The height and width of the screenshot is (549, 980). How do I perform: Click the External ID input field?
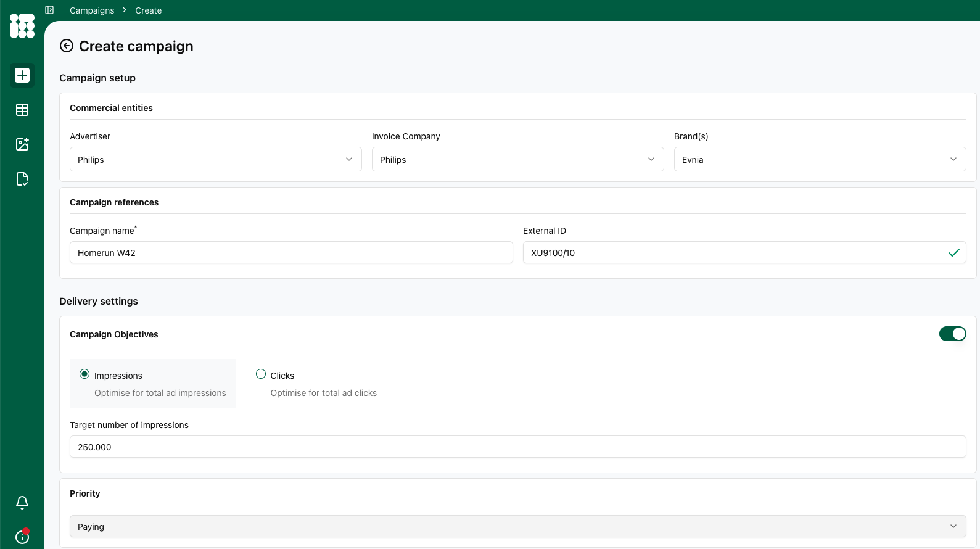(744, 252)
